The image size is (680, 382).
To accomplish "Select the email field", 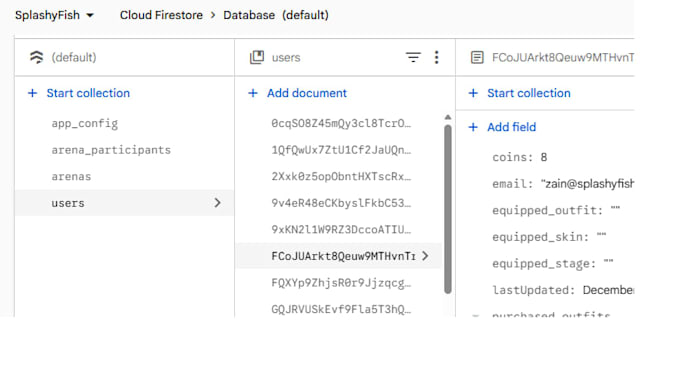I will 562,184.
